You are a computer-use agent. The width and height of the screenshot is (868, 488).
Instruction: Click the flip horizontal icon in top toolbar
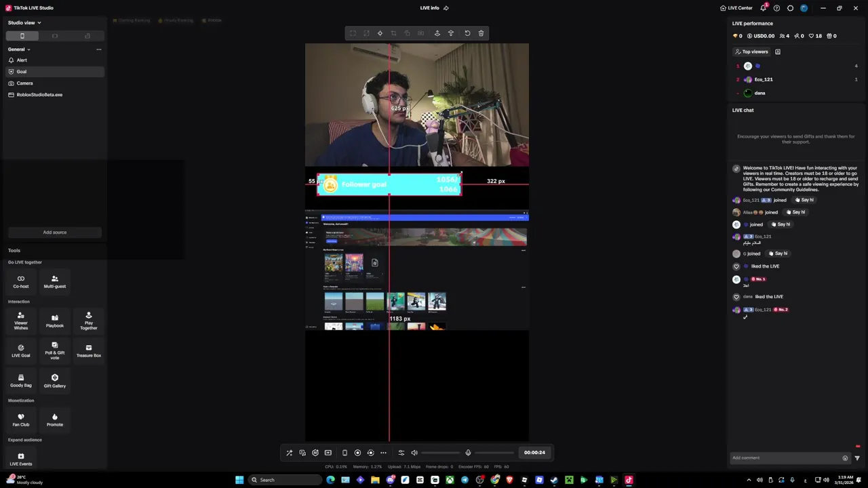coord(420,33)
